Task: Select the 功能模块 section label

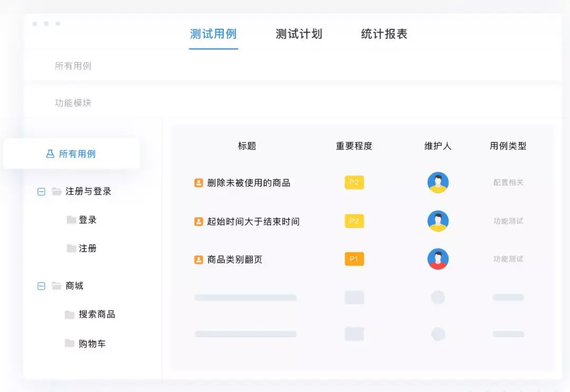Action: [x=73, y=103]
